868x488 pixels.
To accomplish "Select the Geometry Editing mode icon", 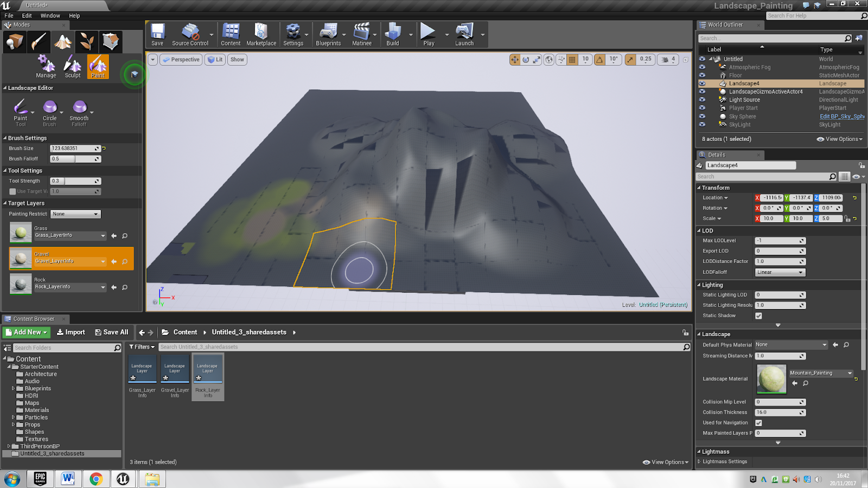I will pos(111,42).
